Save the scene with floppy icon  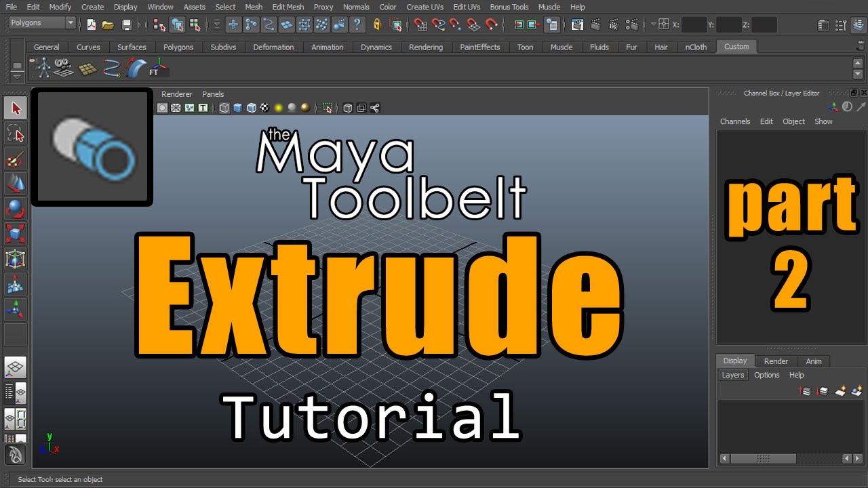click(126, 24)
